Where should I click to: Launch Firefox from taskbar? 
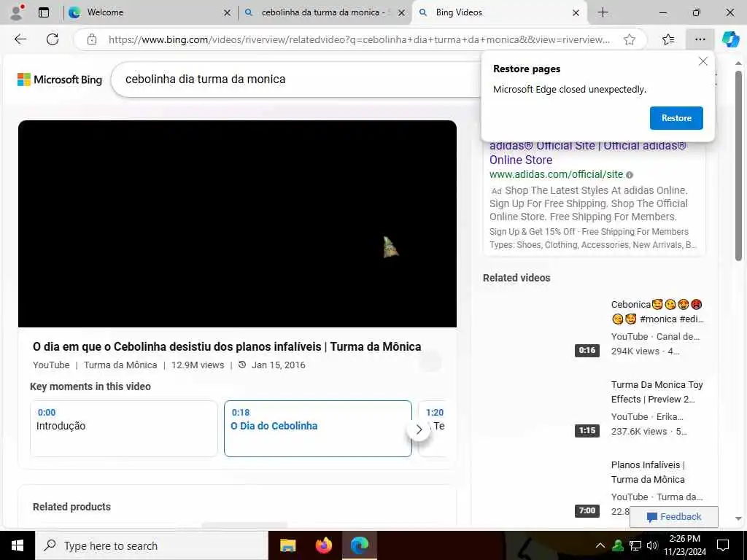tap(323, 545)
